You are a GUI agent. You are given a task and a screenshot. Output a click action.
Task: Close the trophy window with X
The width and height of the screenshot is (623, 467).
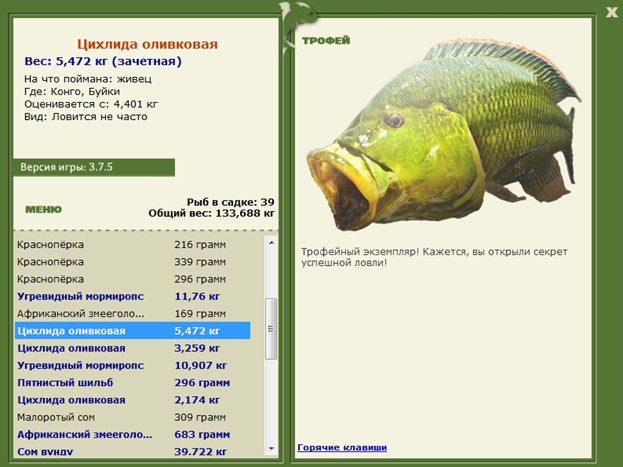pyautogui.click(x=611, y=12)
